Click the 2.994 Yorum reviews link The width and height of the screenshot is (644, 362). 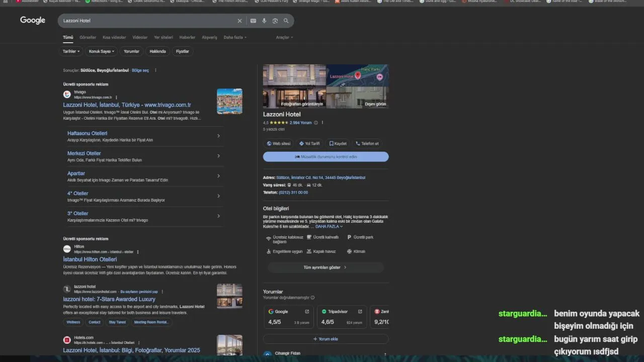pos(301,123)
